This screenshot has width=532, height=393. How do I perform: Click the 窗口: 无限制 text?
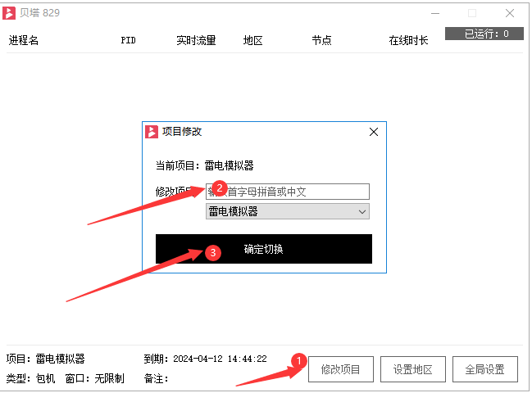[94, 378]
